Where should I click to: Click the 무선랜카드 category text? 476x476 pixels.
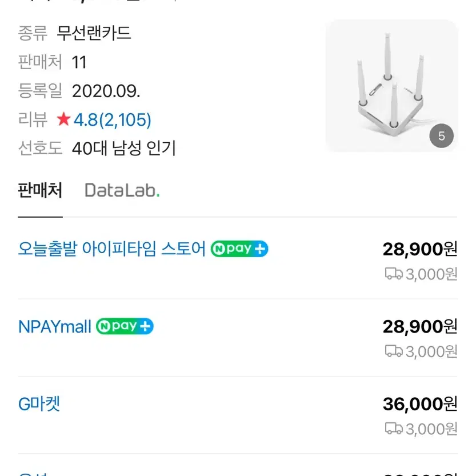click(94, 33)
